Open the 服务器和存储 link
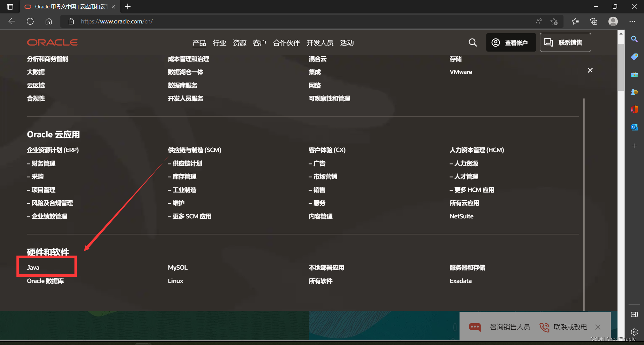The width and height of the screenshot is (644, 345). pos(467,268)
